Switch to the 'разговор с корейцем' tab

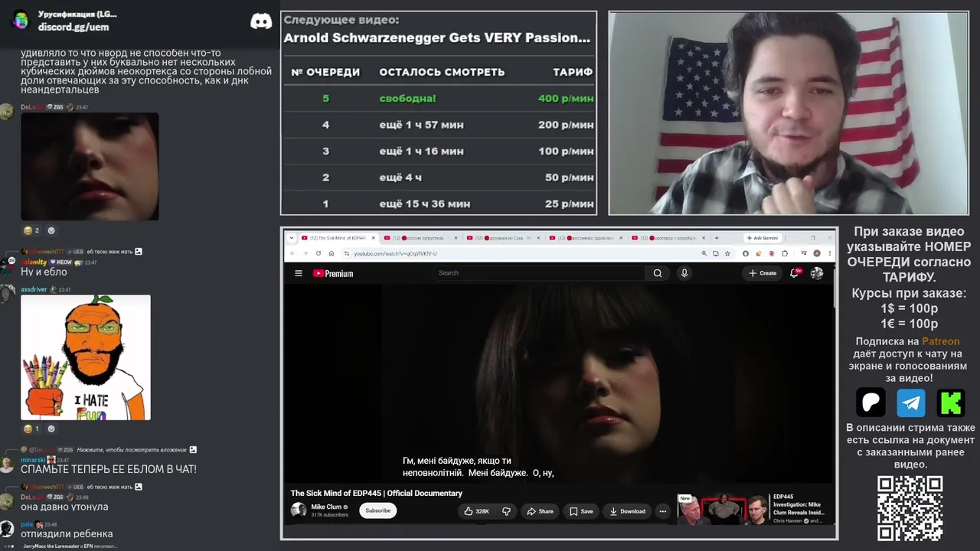(x=668, y=238)
